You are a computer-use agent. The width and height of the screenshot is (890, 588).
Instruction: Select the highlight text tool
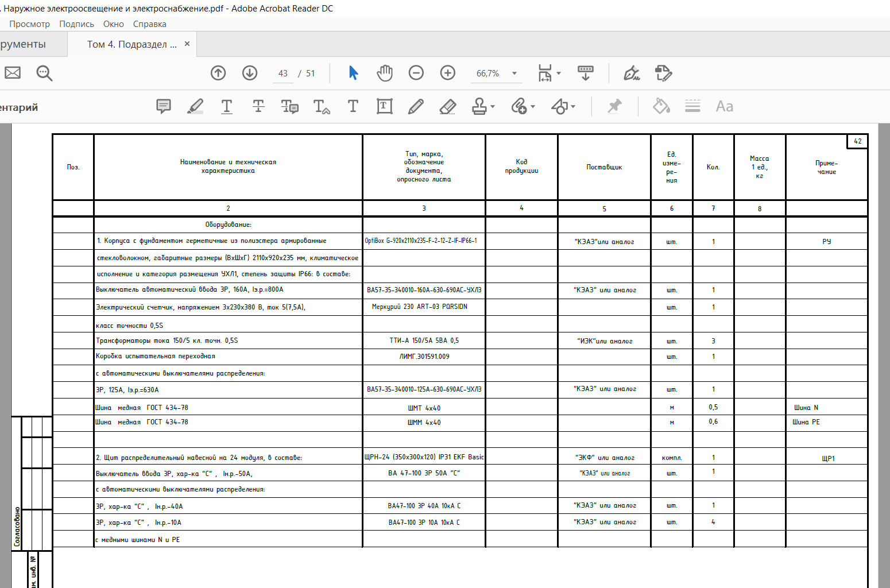[x=195, y=106]
